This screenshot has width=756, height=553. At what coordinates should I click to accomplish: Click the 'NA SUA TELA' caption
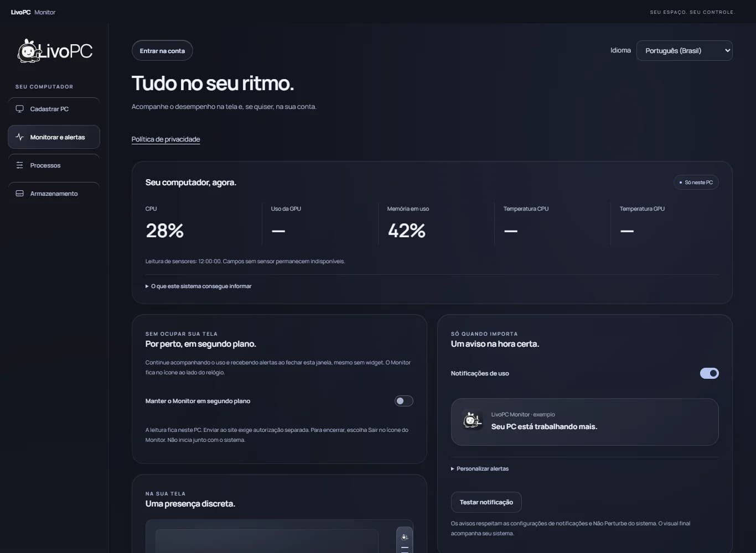(165, 494)
